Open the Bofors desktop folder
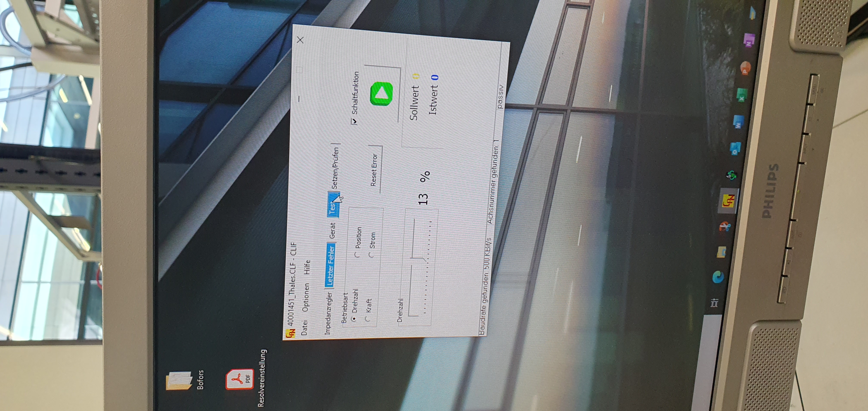 pos(179,380)
